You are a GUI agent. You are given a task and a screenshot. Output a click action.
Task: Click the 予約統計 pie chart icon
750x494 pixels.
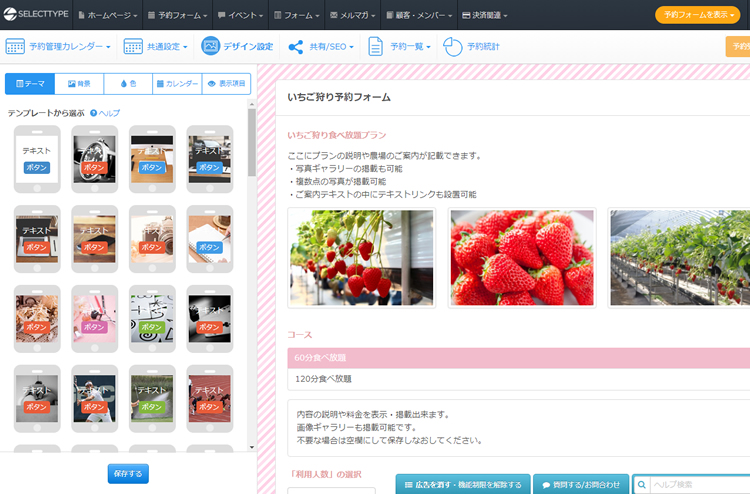point(452,47)
